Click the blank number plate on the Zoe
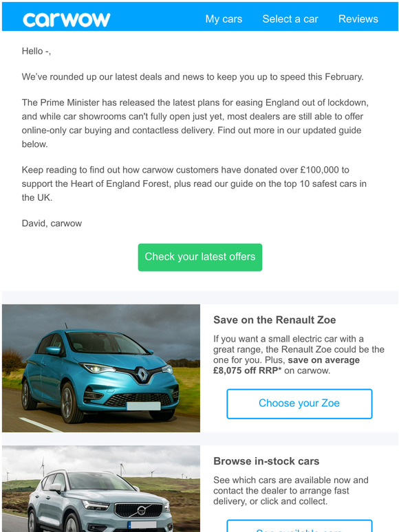The width and height of the screenshot is (399, 532). click(x=143, y=406)
